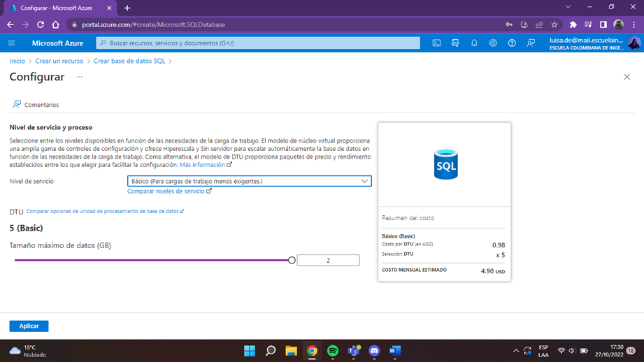
Task: Open the ellipsis menu next to Configurar
Action: [x=79, y=77]
